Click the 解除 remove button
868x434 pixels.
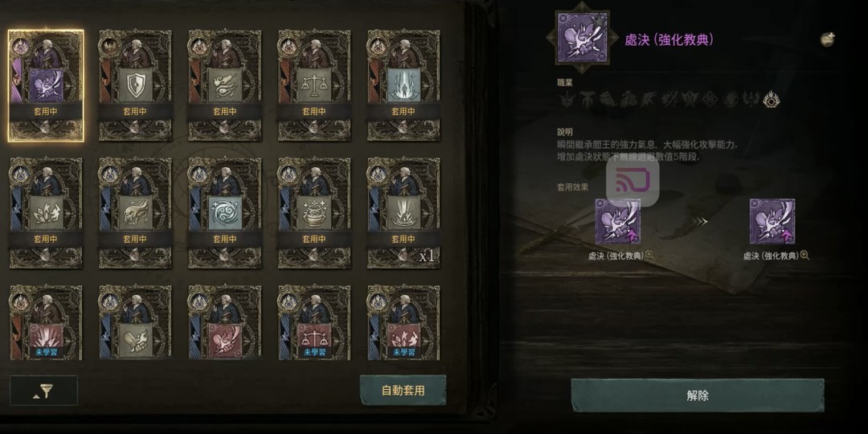point(698,395)
